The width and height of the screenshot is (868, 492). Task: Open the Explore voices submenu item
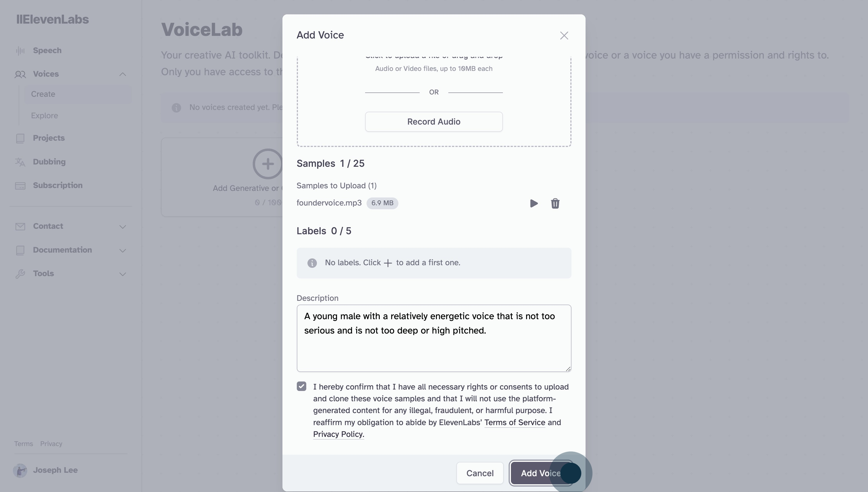[44, 116]
